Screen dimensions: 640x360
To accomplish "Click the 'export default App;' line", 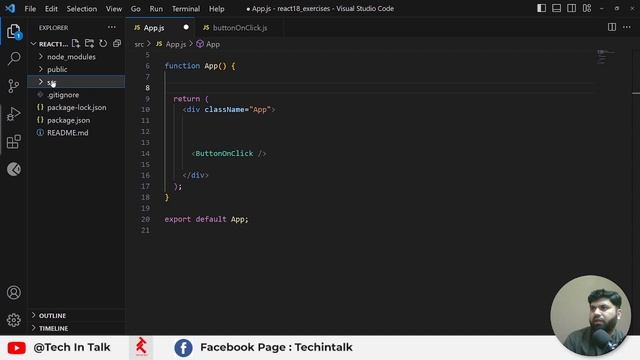I will [x=206, y=219].
